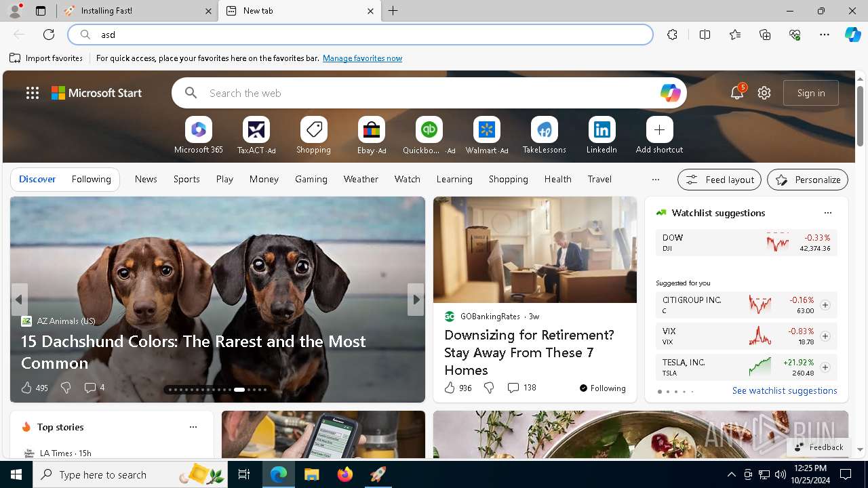This screenshot has width=868, height=488.
Task: Open Copilot sidebar from browser toolbar
Action: tap(852, 35)
